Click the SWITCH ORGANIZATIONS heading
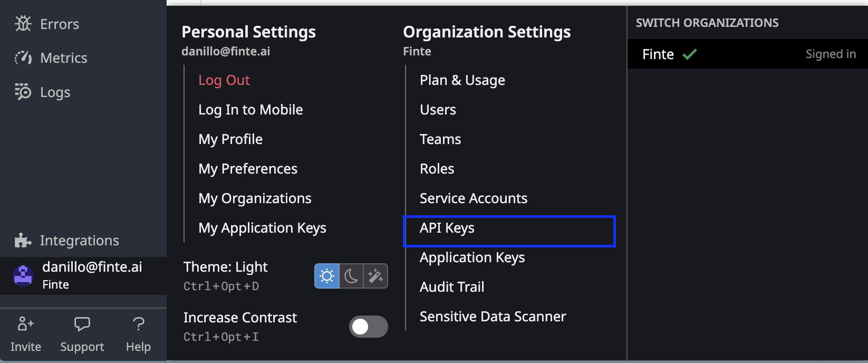 [707, 23]
